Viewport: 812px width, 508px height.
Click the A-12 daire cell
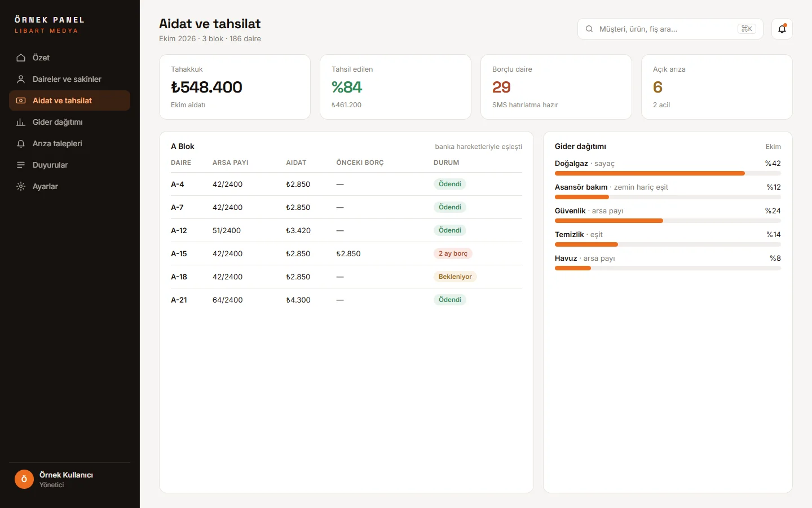[179, 230]
